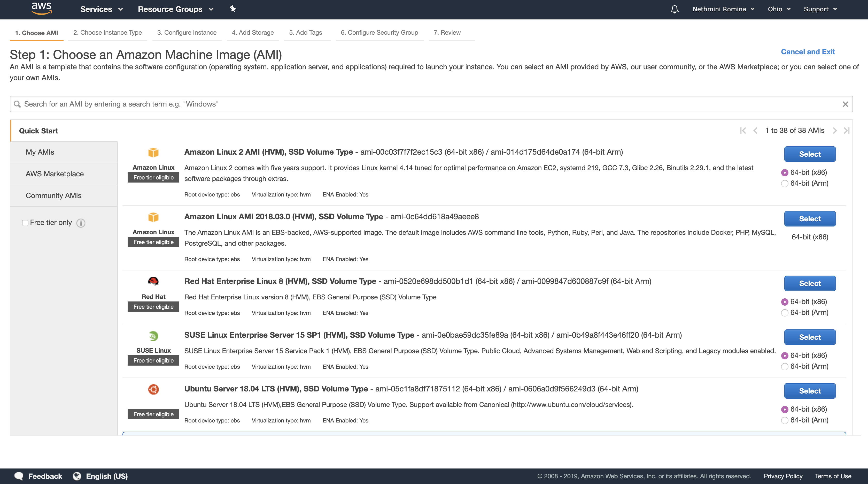Image resolution: width=868 pixels, height=484 pixels.
Task: Open the Quick Start category
Action: point(38,131)
